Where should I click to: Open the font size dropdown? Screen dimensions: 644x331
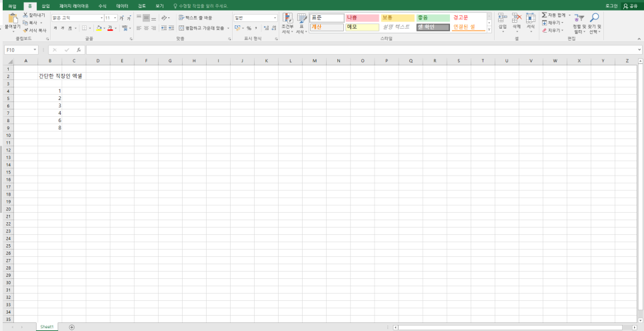[115, 18]
